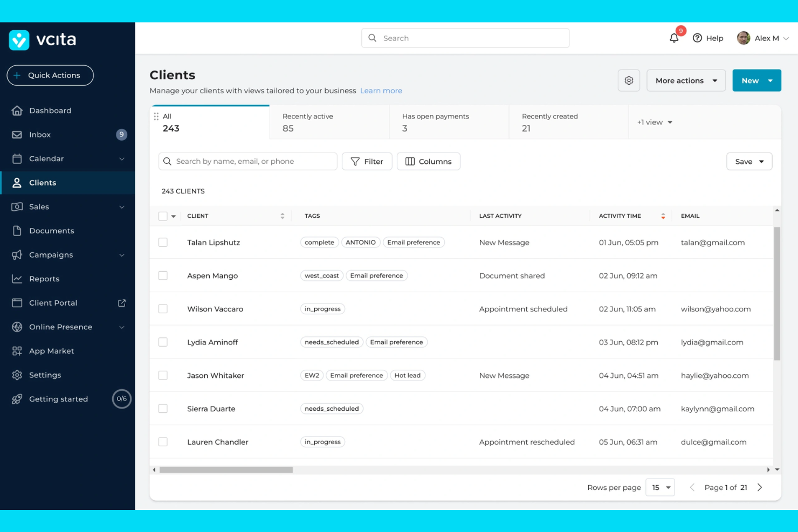Open the Learn more link

coord(381,91)
